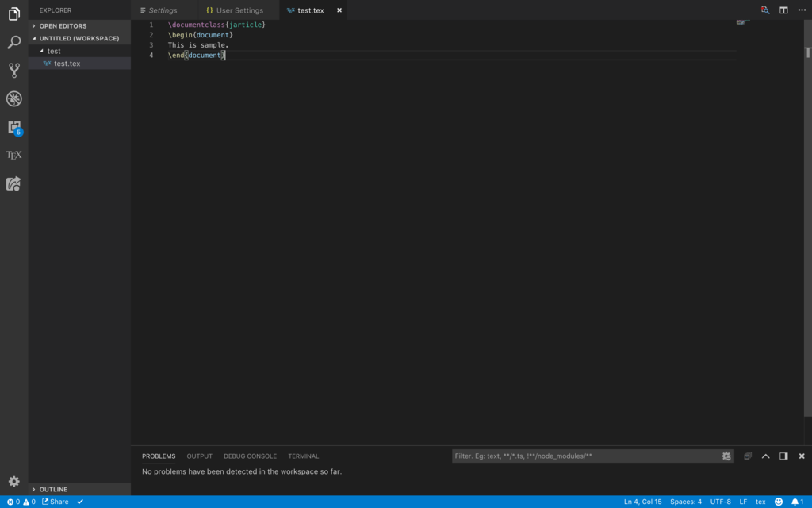Click the LaTeX build preview icon top right
Screen dimensions: 812x508
[765, 10]
